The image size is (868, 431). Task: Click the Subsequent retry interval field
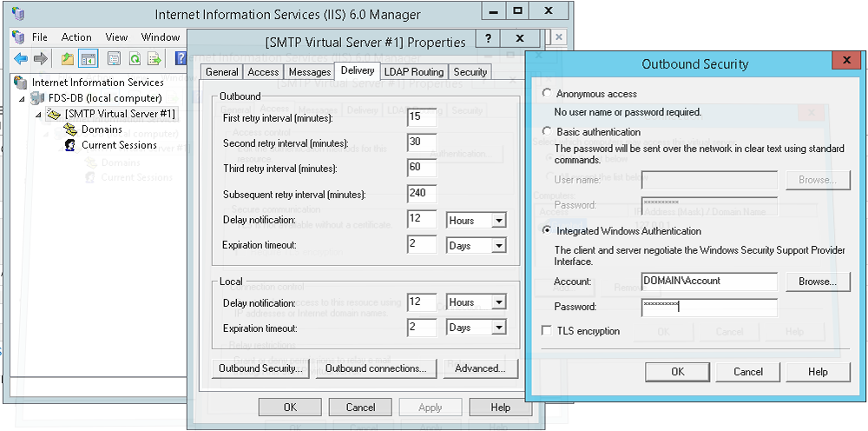pyautogui.click(x=422, y=193)
